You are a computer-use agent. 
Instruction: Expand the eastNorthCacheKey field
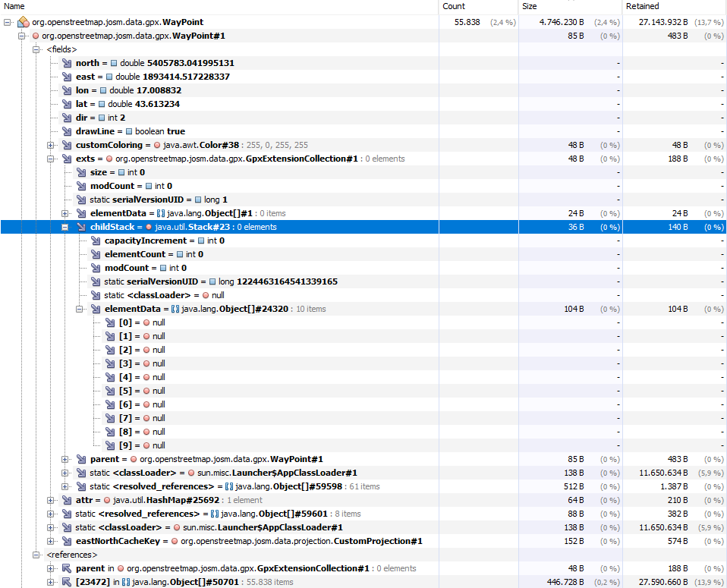(51, 542)
